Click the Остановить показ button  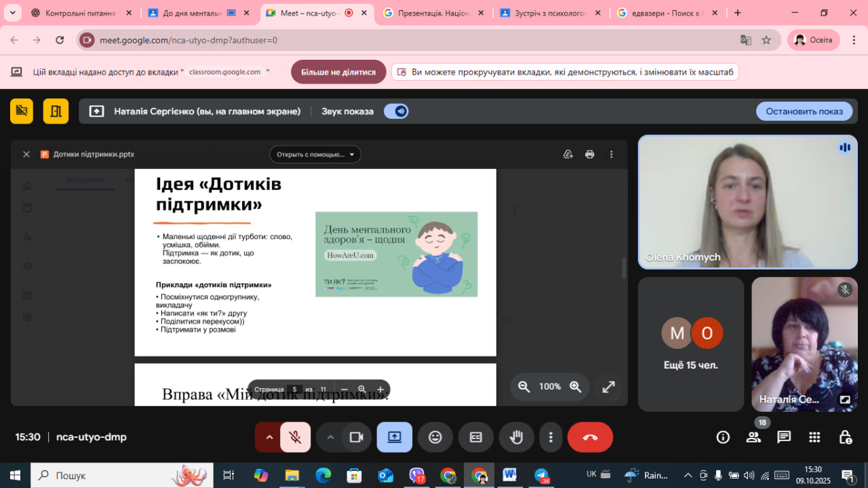click(804, 111)
